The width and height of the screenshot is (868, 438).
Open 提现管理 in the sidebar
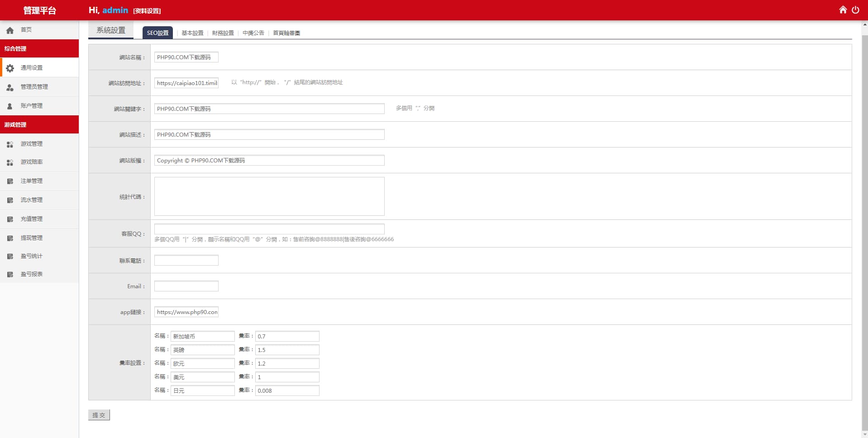pyautogui.click(x=32, y=238)
